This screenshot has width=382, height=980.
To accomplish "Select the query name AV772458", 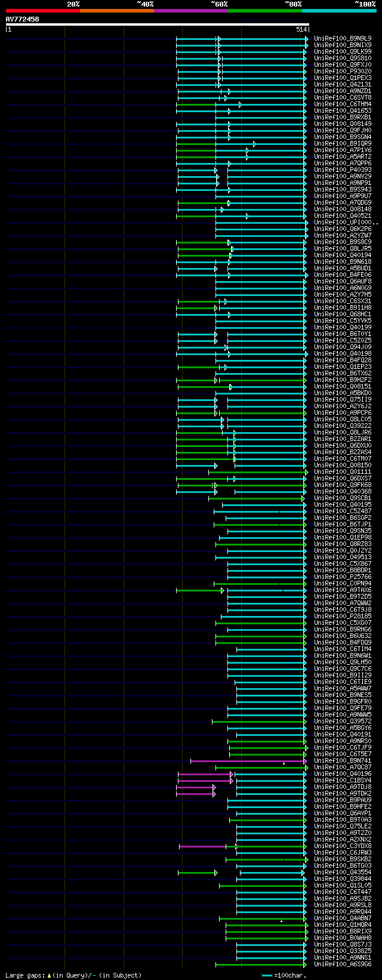I will click(23, 19).
